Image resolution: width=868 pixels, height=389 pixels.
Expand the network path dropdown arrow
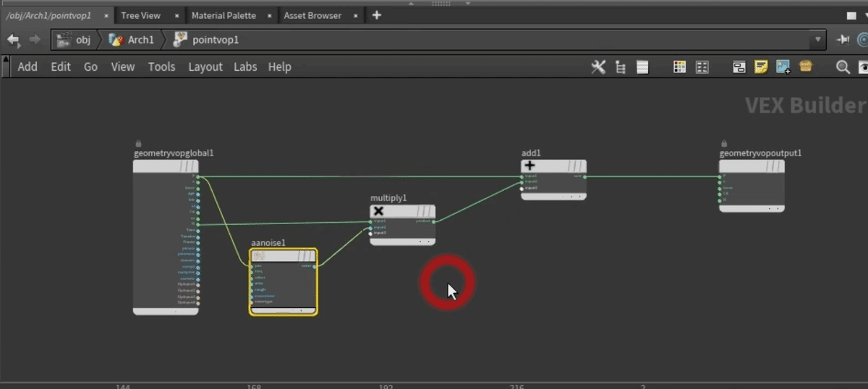click(818, 40)
